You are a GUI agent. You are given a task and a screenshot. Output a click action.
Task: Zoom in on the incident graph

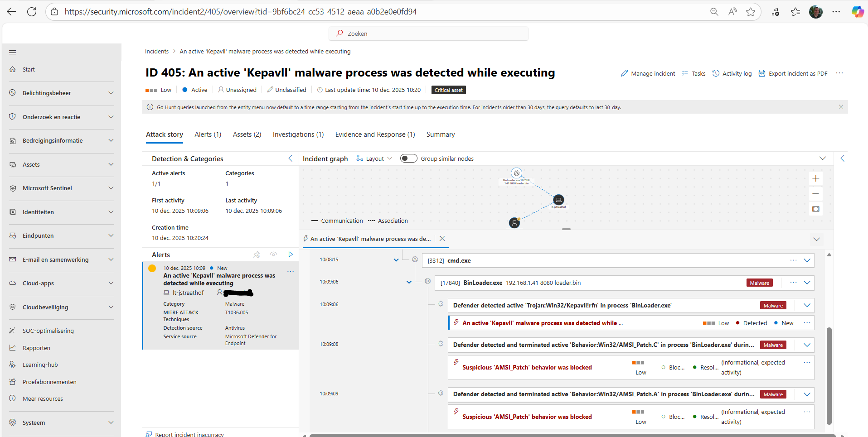[x=815, y=178]
